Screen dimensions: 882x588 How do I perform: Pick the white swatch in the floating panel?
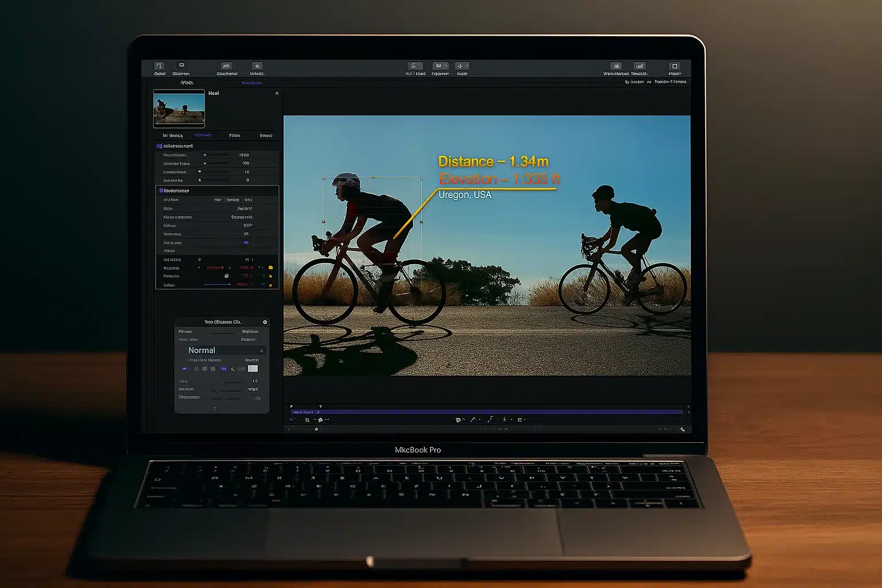(x=253, y=369)
